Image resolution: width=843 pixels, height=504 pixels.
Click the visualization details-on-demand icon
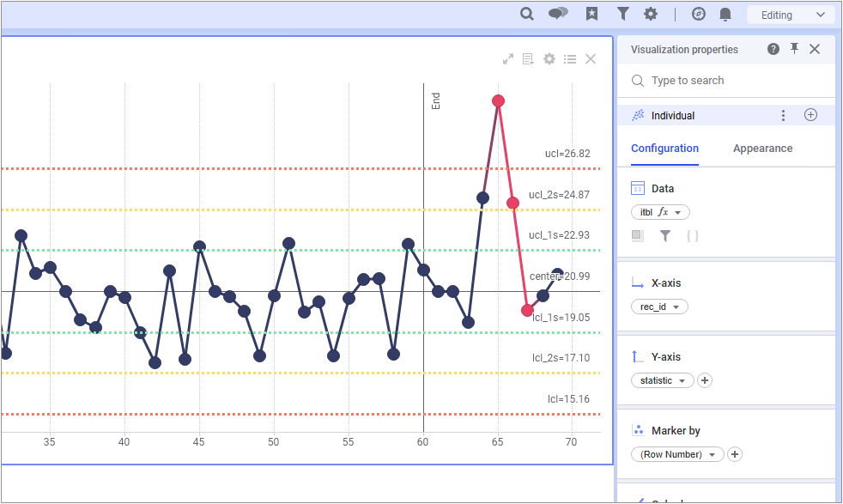528,59
